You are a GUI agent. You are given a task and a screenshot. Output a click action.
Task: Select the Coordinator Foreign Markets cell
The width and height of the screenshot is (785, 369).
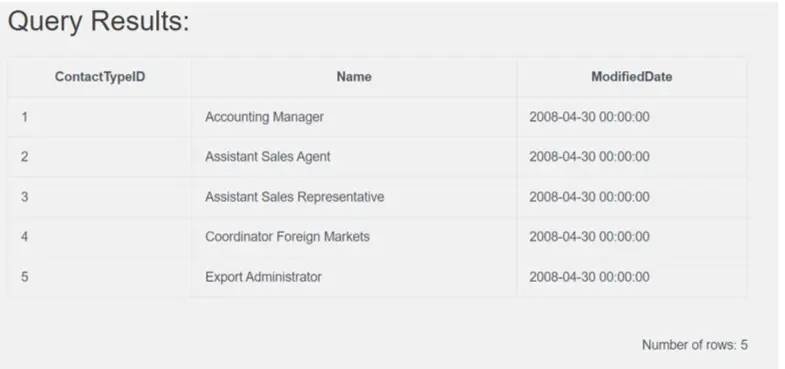354,236
